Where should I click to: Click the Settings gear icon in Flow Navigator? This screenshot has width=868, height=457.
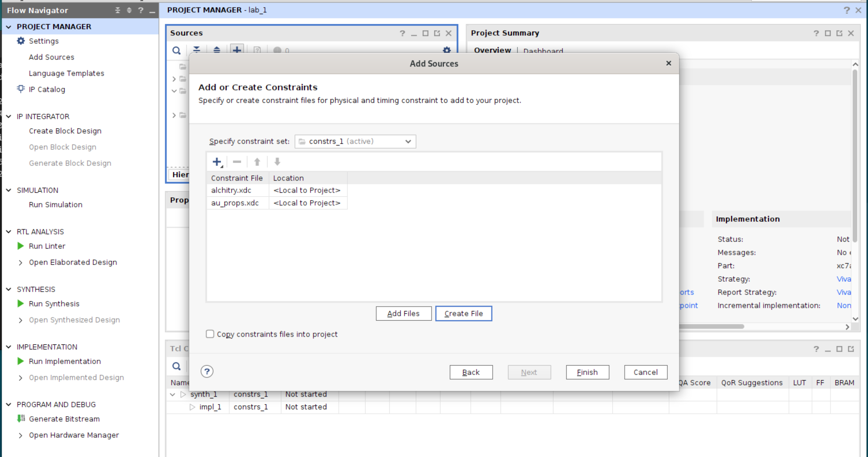click(x=21, y=41)
